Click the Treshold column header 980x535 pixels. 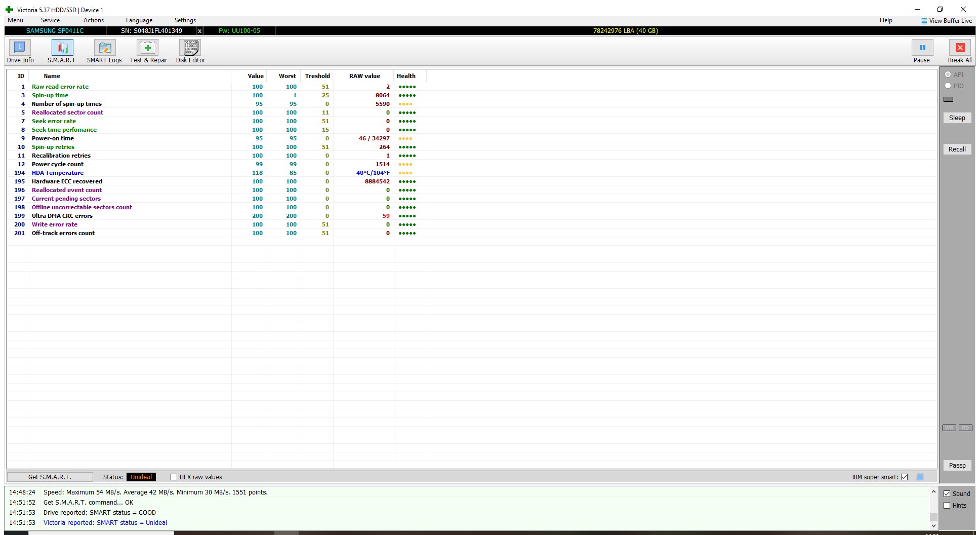(x=317, y=76)
